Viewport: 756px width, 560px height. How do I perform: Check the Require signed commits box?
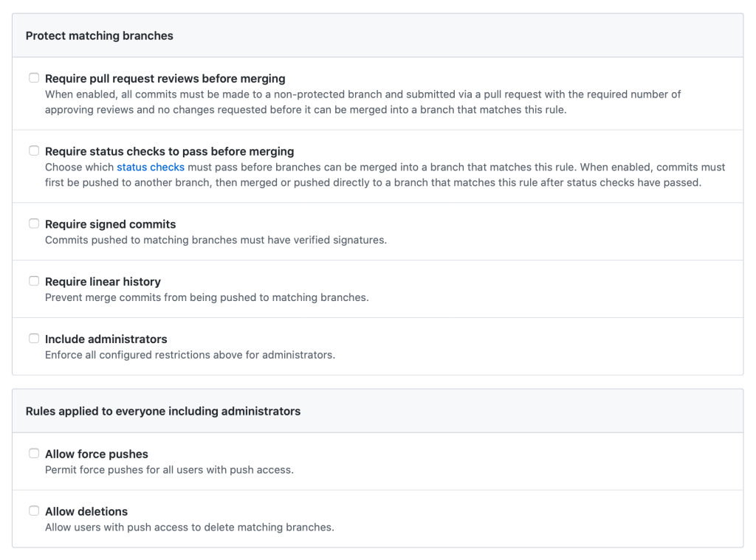[x=34, y=224]
